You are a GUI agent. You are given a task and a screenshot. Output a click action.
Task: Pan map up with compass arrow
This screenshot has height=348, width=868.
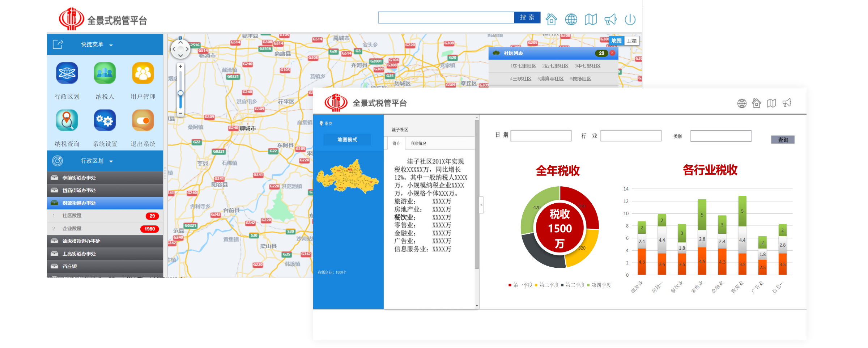[180, 42]
